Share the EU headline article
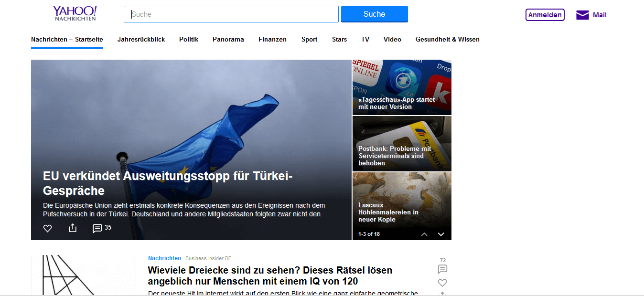 tap(73, 228)
